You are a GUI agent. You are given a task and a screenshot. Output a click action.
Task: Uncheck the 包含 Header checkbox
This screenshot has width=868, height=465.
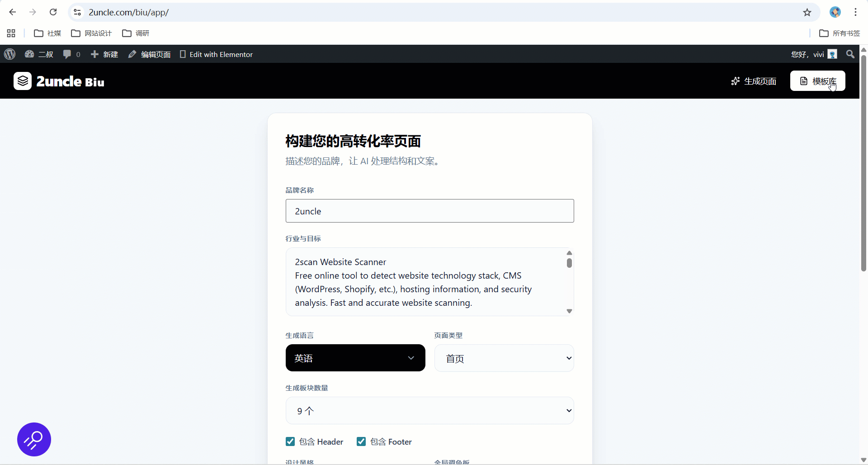coord(290,441)
